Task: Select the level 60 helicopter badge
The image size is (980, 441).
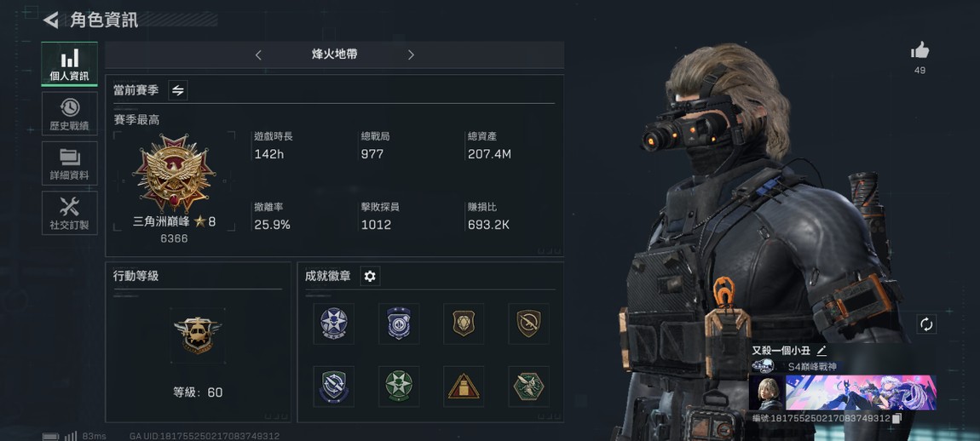Action: pos(198,335)
